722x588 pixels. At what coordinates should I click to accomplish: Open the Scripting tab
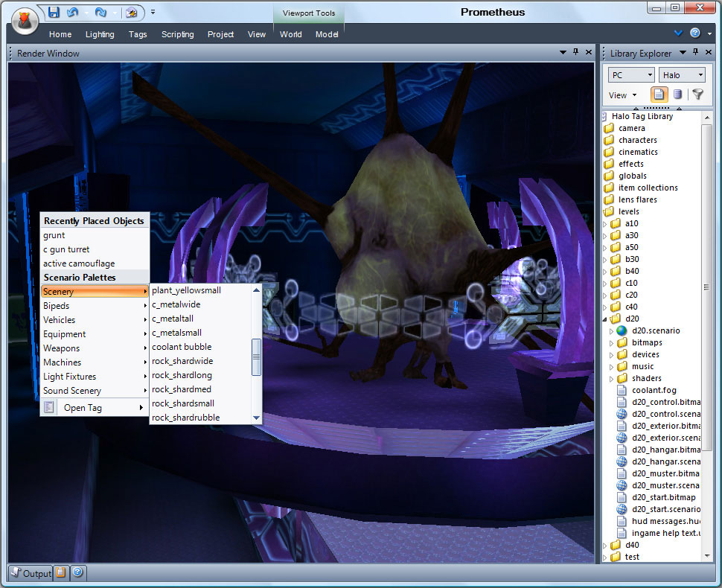pyautogui.click(x=178, y=34)
